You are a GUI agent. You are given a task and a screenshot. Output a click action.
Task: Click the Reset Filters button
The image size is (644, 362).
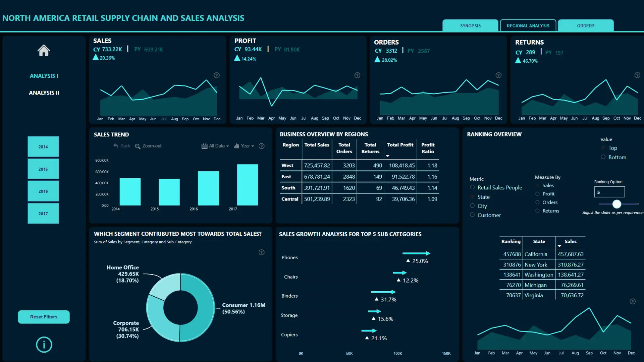[44, 317]
